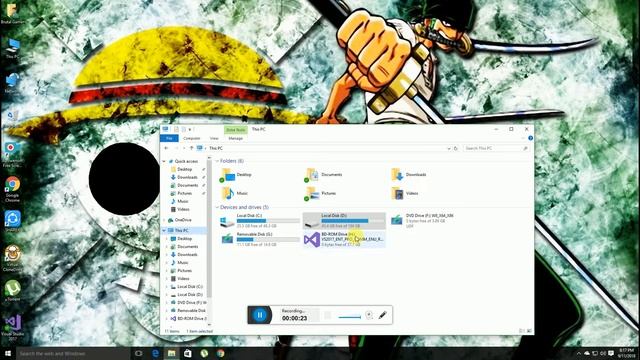Select Downloads under Quick access

(x=187, y=177)
